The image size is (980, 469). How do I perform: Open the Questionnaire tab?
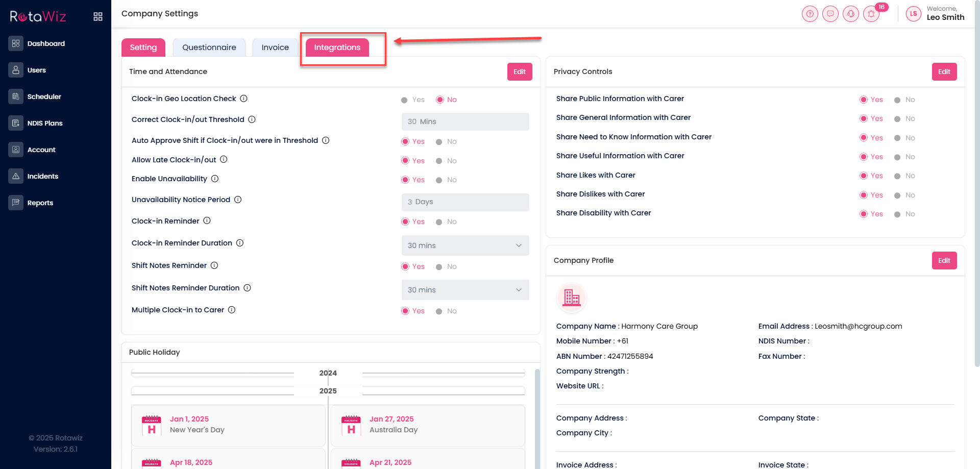[209, 47]
